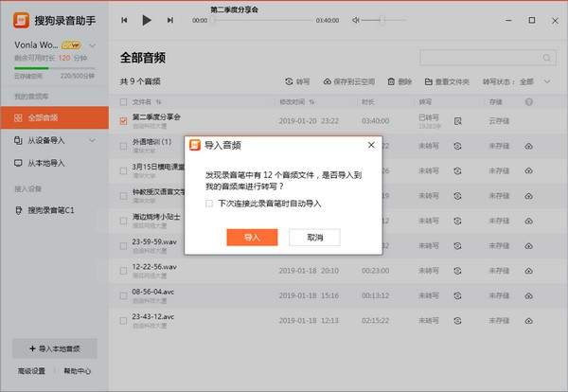Click the info icon in table header
Image resolution: width=568 pixels, height=392 pixels.
tap(529, 102)
